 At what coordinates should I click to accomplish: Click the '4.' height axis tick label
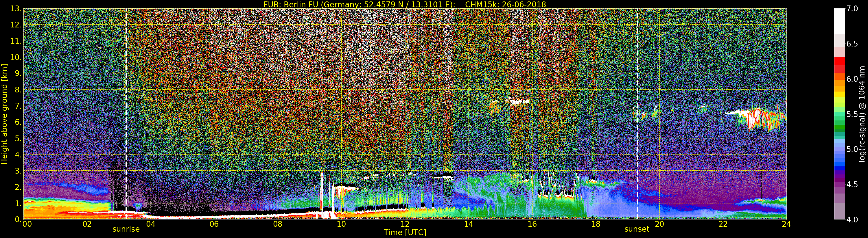click(x=18, y=155)
